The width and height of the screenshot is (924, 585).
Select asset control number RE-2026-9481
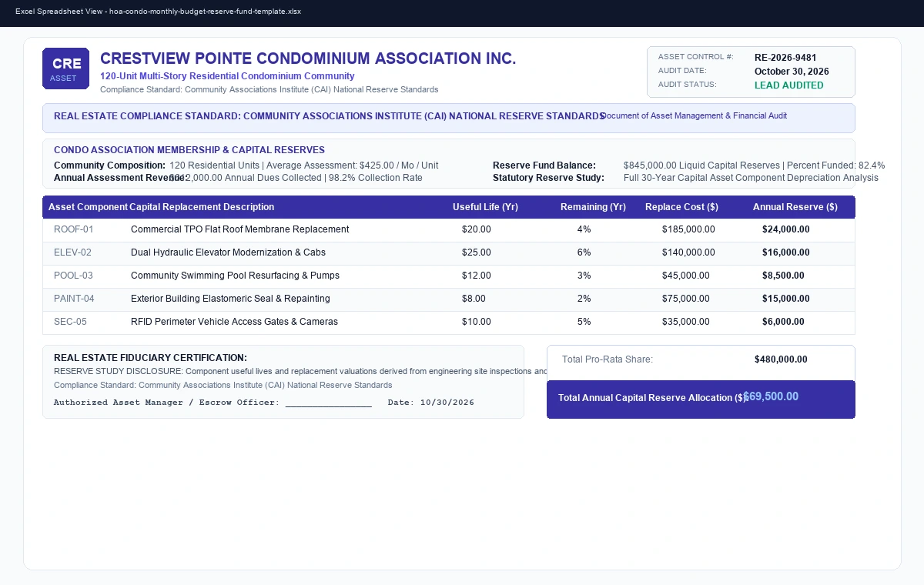coord(785,58)
